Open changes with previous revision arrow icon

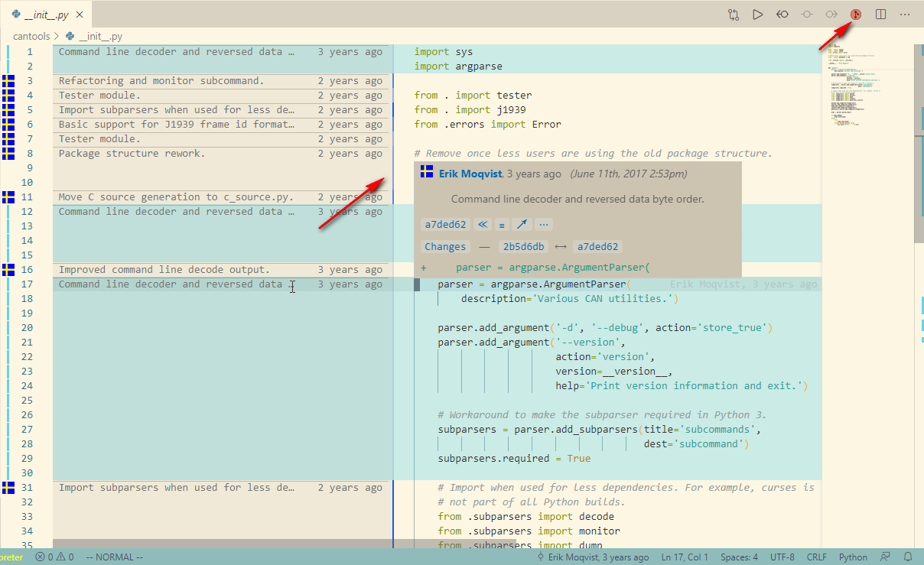782,14
